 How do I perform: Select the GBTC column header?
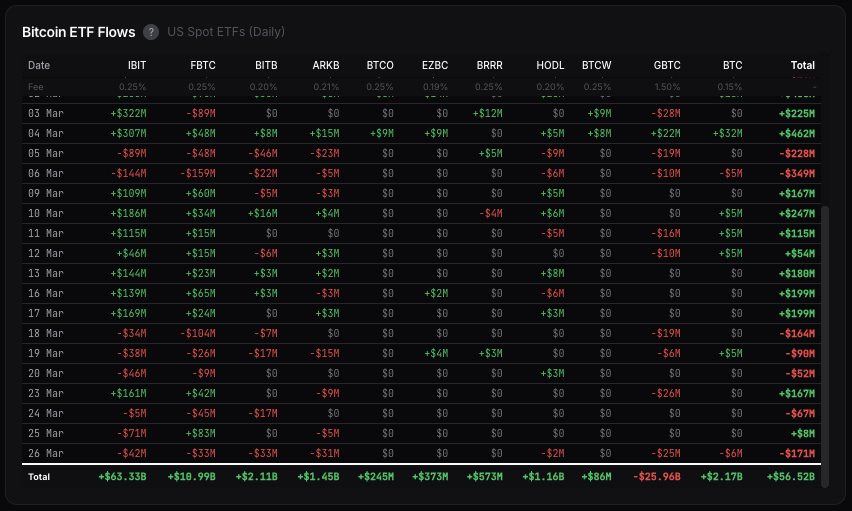click(667, 65)
